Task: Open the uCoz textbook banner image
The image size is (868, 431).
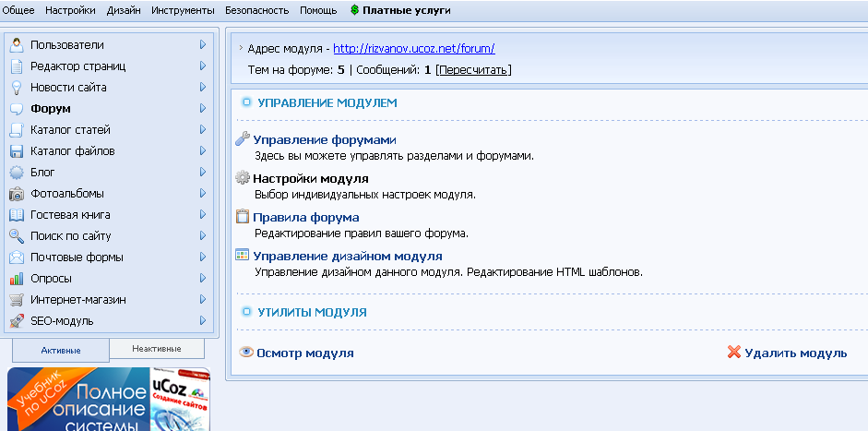Action: tap(109, 399)
